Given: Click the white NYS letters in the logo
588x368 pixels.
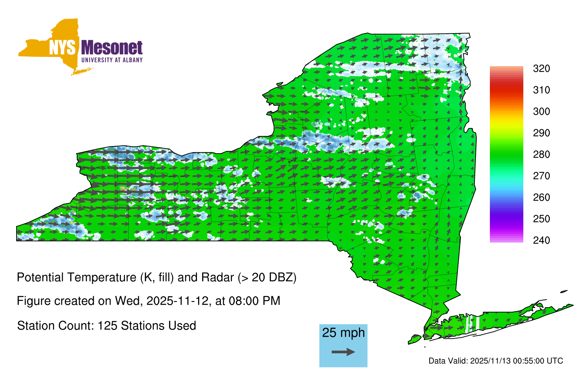Looking at the screenshot, I should click(x=62, y=48).
